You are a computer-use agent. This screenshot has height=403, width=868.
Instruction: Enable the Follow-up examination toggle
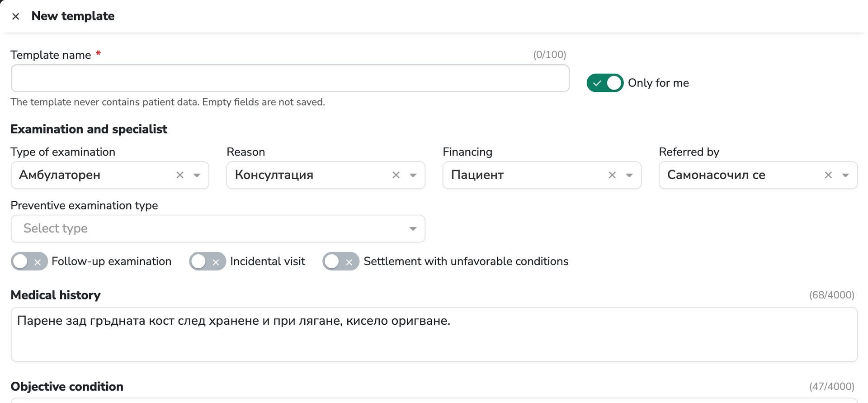point(29,261)
